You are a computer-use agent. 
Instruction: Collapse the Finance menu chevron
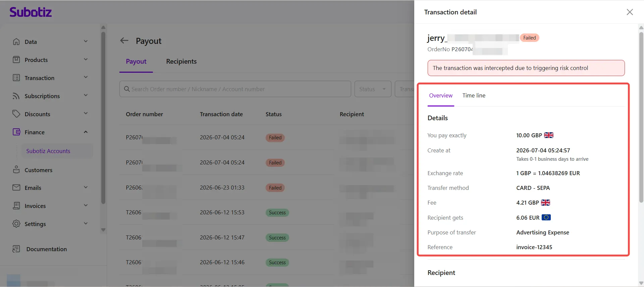click(86, 132)
